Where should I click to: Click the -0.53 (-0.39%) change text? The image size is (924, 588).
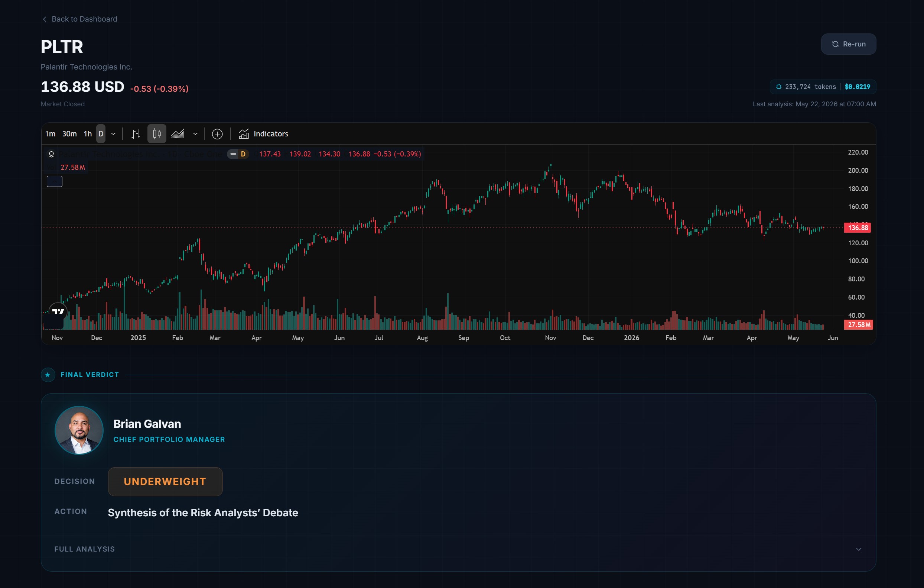(x=159, y=89)
